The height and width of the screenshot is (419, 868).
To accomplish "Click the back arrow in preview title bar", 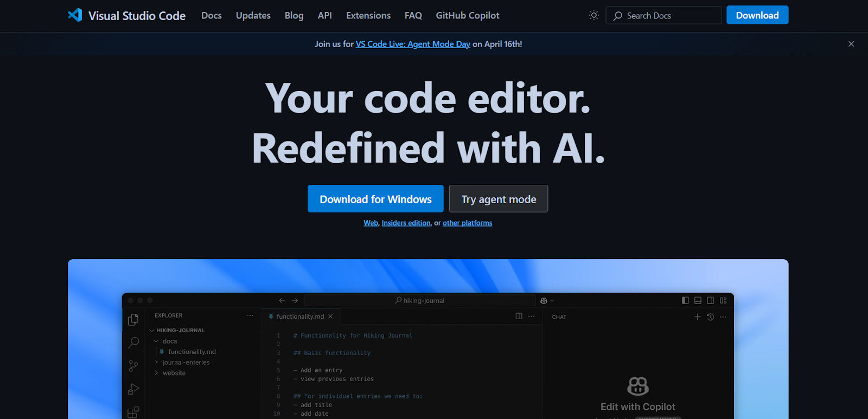I will click(282, 300).
